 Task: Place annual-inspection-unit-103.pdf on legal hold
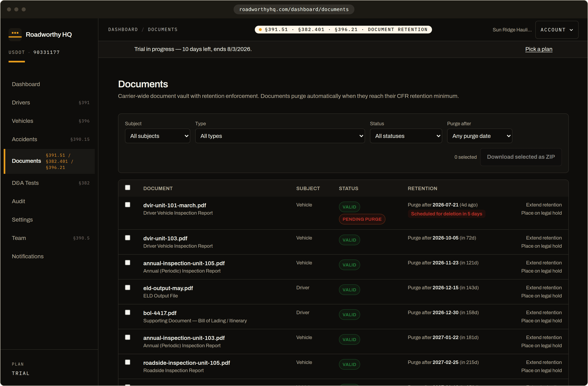pyautogui.click(x=541, y=346)
